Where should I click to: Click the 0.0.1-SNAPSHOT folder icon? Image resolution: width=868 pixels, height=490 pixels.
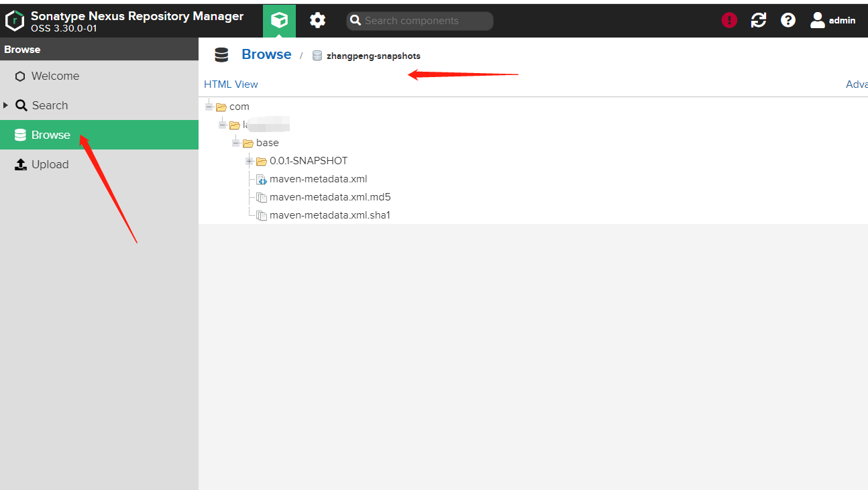pos(262,161)
